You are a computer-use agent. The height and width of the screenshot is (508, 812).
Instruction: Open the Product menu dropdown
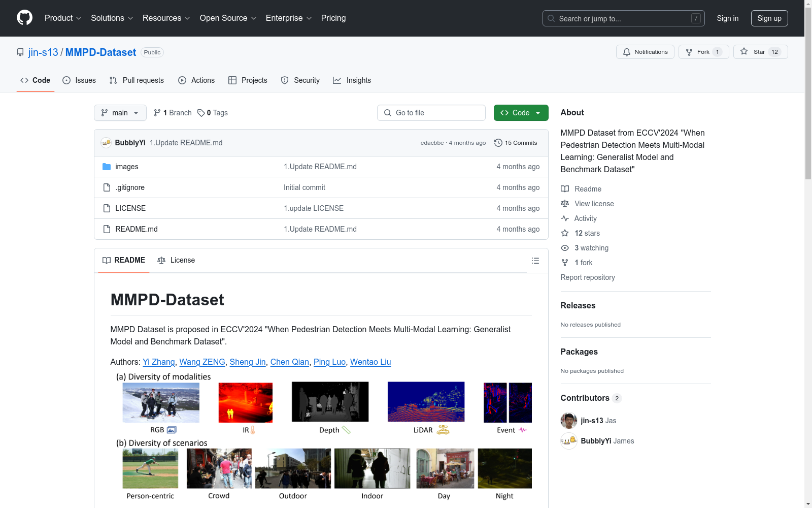(62, 18)
